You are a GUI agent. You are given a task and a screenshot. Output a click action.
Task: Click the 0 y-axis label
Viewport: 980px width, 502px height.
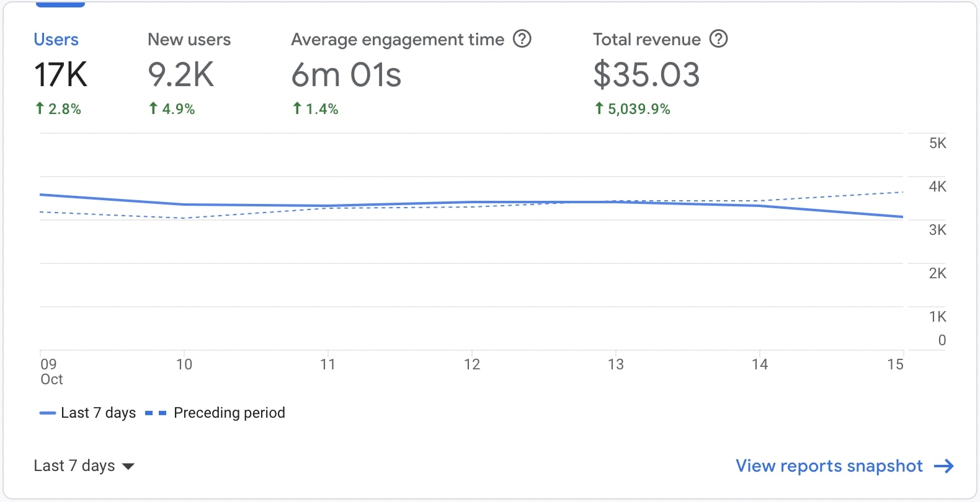coord(942,340)
